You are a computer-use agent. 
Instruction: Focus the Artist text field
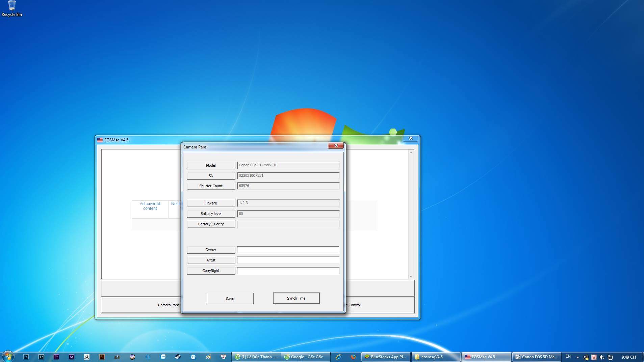(288, 260)
